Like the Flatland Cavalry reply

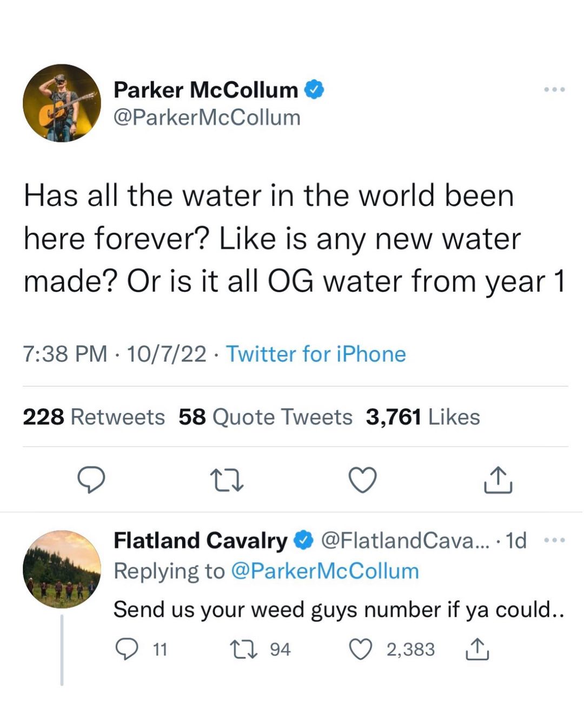[361, 649]
